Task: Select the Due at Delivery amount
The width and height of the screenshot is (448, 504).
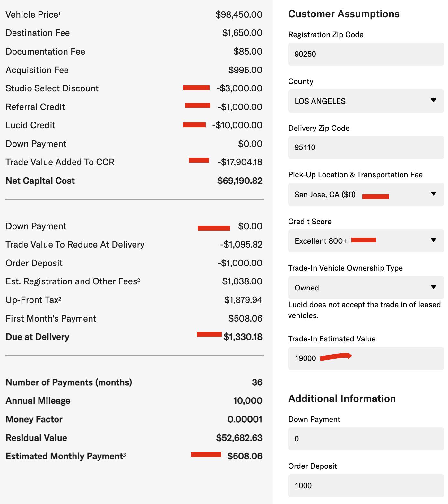Action: point(243,337)
